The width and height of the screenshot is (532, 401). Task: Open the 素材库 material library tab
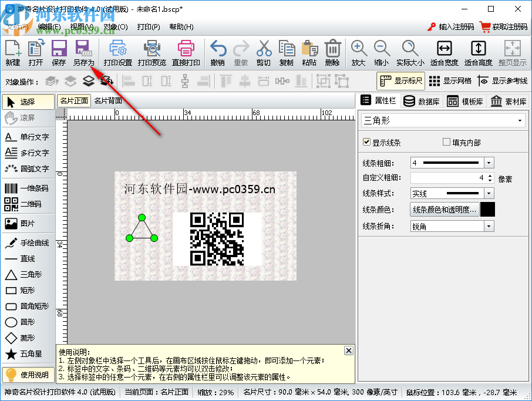pos(509,101)
